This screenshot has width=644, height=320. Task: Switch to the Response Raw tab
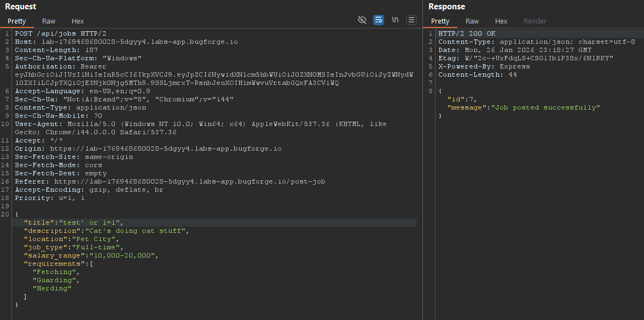click(472, 21)
